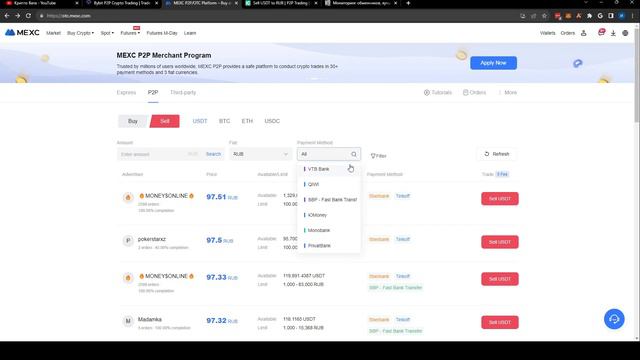The image size is (640, 360).
Task: Click the Madamka advertiser avatar
Action: [128, 321]
